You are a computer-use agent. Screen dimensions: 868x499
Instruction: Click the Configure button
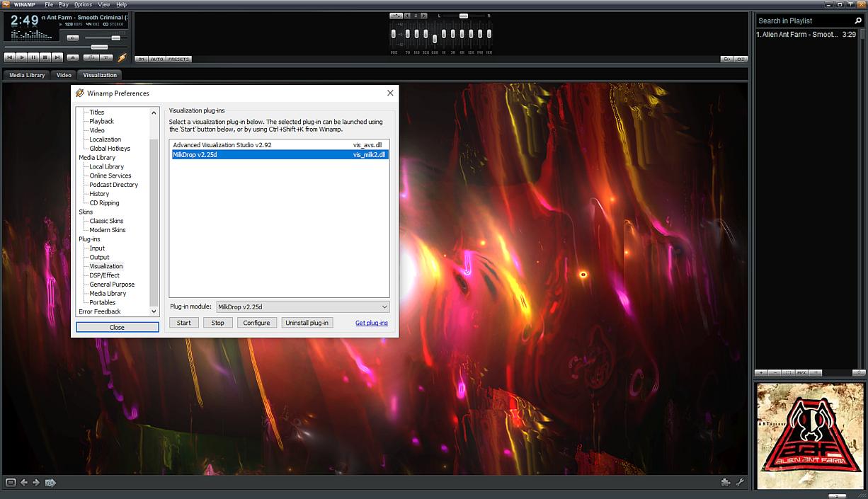coord(256,323)
